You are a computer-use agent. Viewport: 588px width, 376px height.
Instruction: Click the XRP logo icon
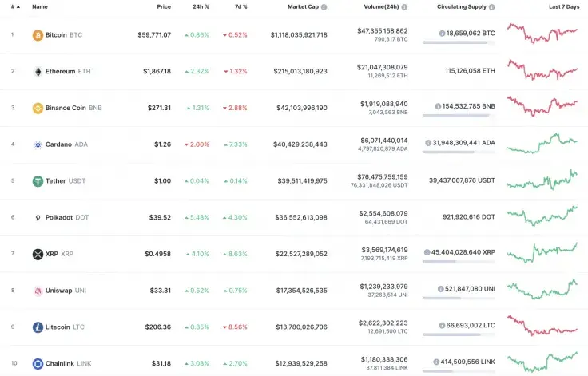tap(38, 255)
